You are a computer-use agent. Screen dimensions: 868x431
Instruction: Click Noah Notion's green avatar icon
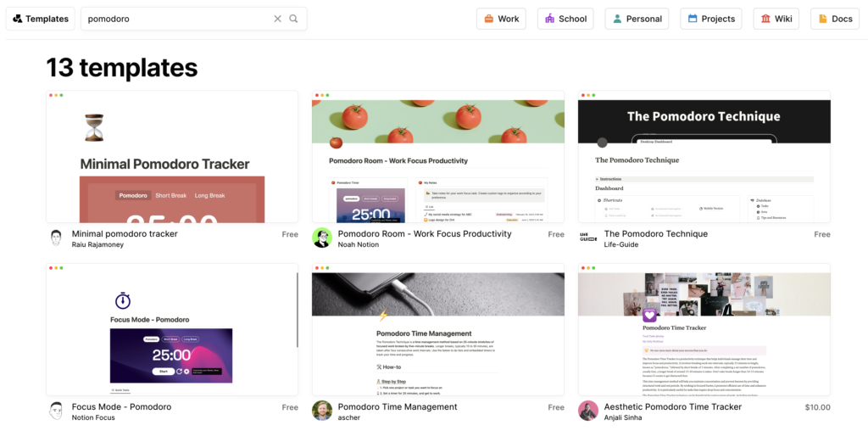pos(322,238)
